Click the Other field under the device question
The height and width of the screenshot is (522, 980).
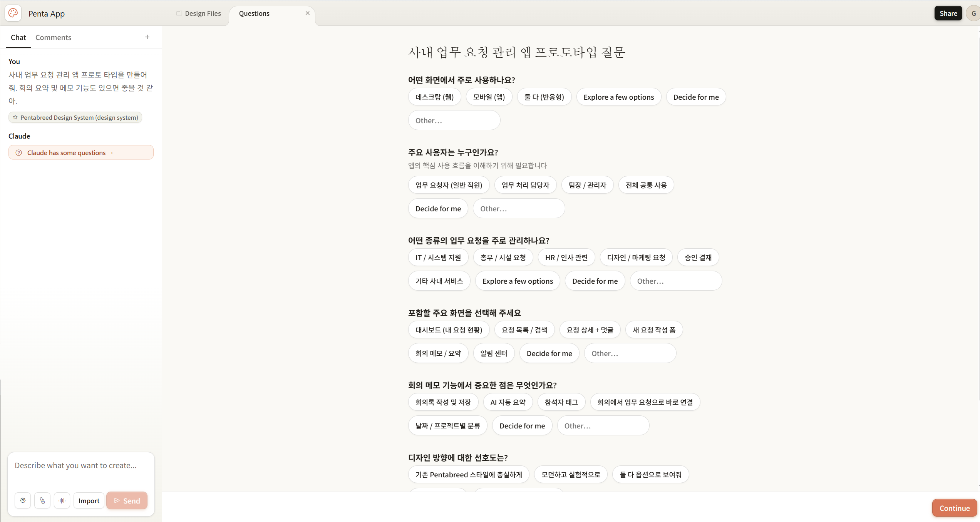[454, 120]
